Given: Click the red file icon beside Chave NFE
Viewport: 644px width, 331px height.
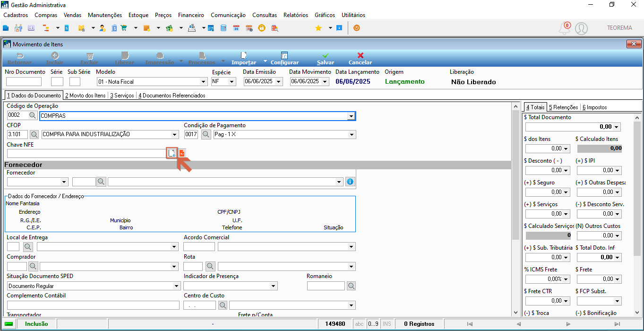Looking at the screenshot, I should [x=182, y=153].
